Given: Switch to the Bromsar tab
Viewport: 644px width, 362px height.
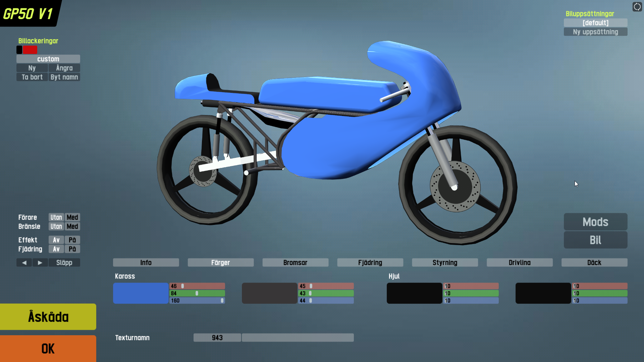Looking at the screenshot, I should tap(295, 262).
